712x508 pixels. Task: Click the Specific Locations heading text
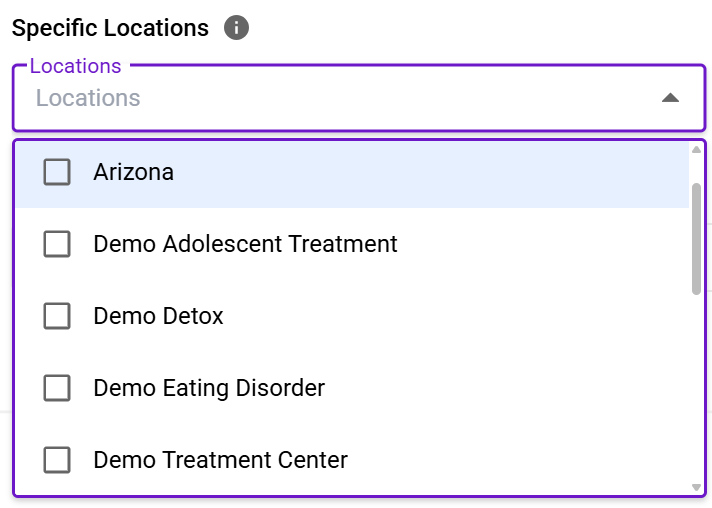pyautogui.click(x=110, y=28)
